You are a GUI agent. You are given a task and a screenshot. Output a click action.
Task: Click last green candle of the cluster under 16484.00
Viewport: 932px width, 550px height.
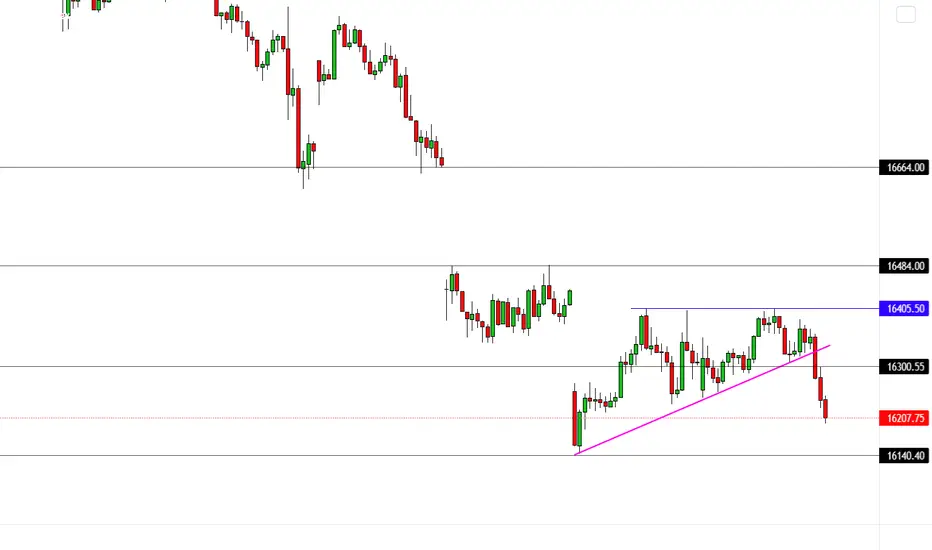click(570, 297)
